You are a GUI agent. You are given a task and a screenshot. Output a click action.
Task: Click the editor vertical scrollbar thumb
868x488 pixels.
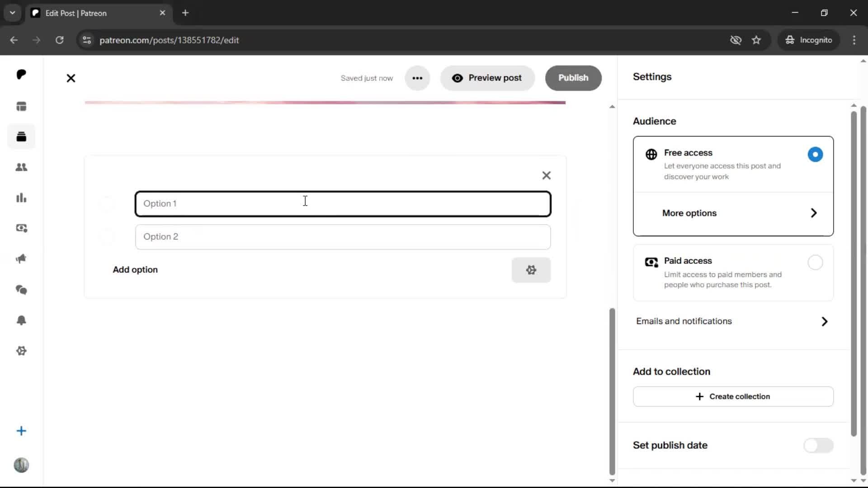[x=612, y=391]
